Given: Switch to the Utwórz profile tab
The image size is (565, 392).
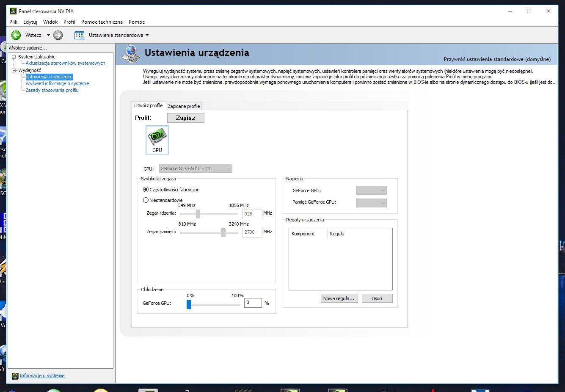Looking at the screenshot, I should tap(149, 105).
